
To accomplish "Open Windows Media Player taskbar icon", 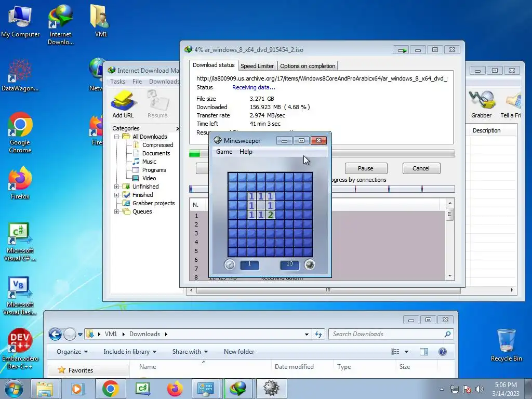I will pos(77,389).
